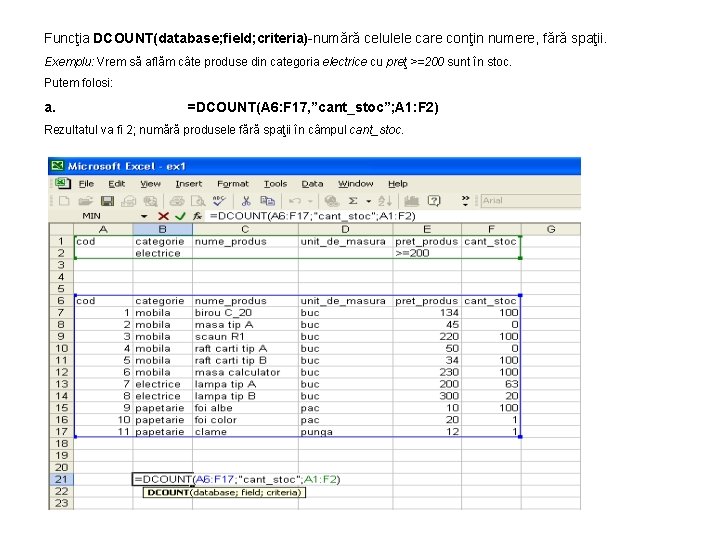The height and width of the screenshot is (540, 720).
Task: Click the Insert Hyperlink globe icon
Action: pyautogui.click(x=331, y=201)
